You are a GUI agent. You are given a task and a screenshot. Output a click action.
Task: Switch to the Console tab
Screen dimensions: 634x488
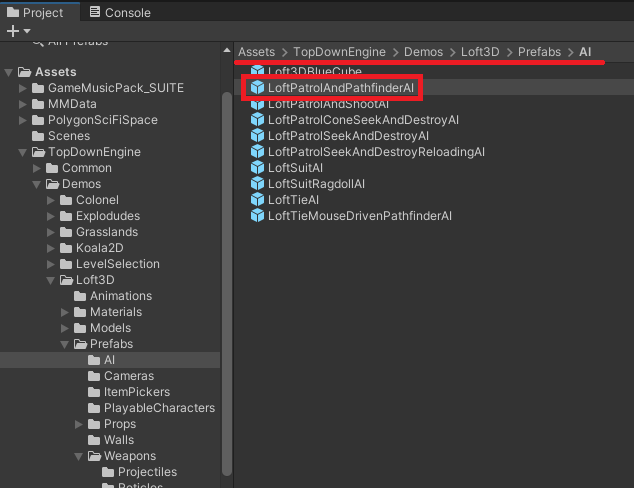tap(120, 13)
